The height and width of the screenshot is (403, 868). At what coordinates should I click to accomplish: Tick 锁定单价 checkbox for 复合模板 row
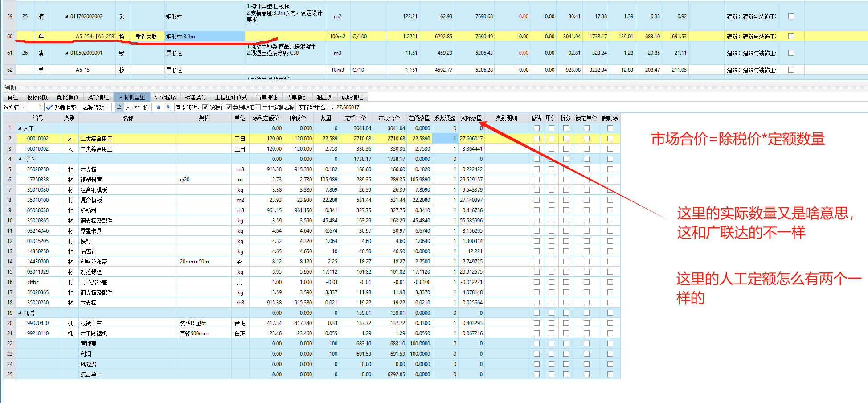tap(586, 200)
